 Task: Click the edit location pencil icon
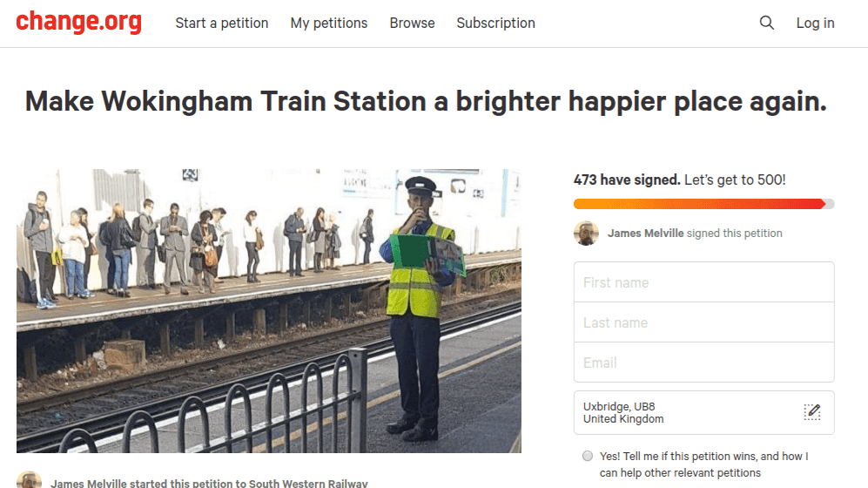(811, 412)
